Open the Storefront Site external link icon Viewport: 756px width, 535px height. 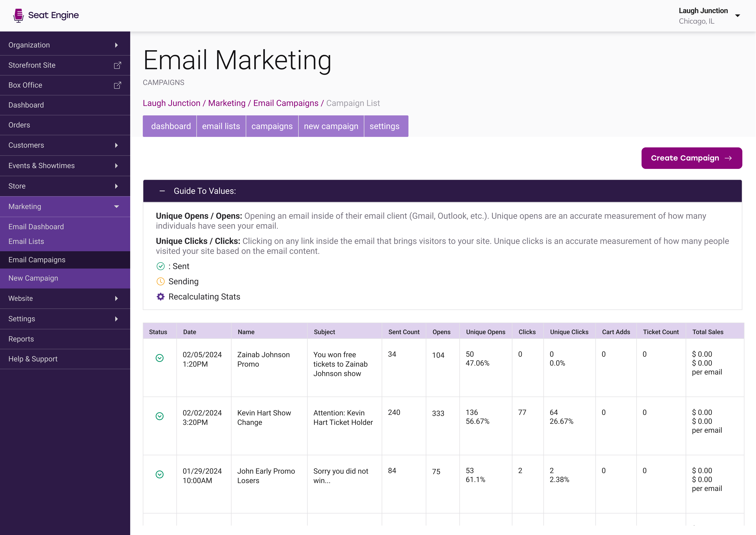117,65
